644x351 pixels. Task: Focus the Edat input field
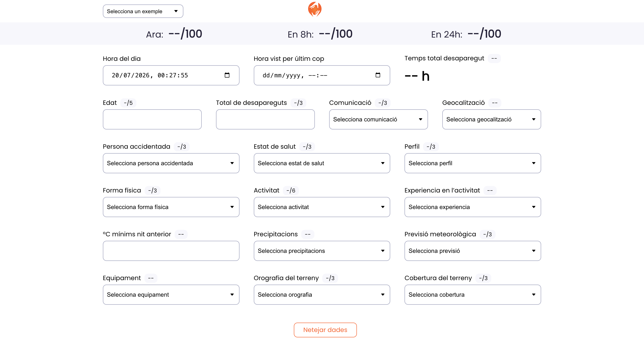click(x=152, y=119)
